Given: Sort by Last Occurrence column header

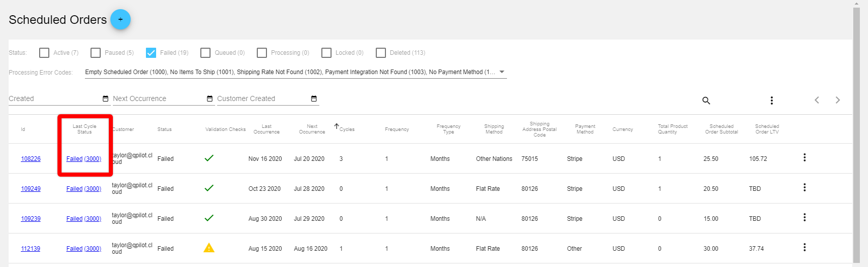Looking at the screenshot, I should coord(266,129).
